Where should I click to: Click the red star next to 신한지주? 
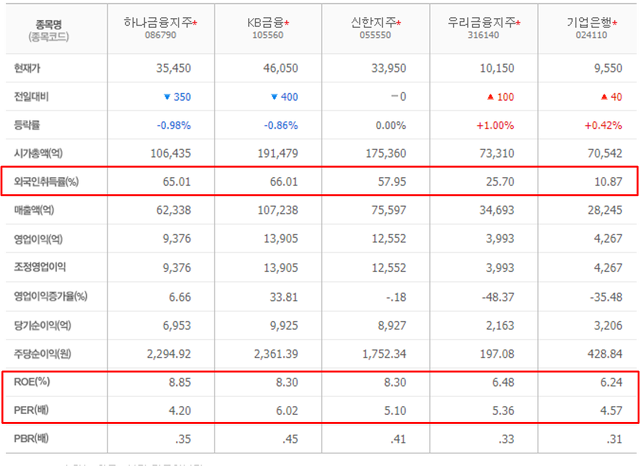coord(398,22)
